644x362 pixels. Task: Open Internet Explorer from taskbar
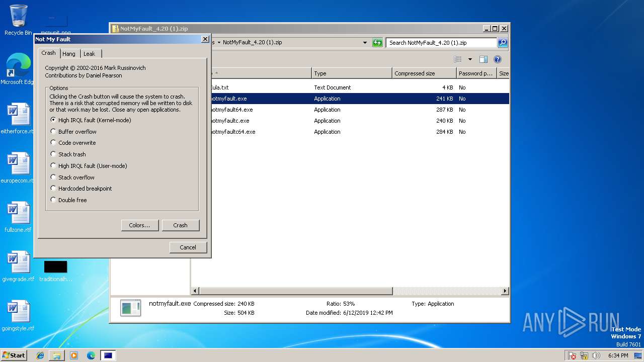click(x=40, y=355)
